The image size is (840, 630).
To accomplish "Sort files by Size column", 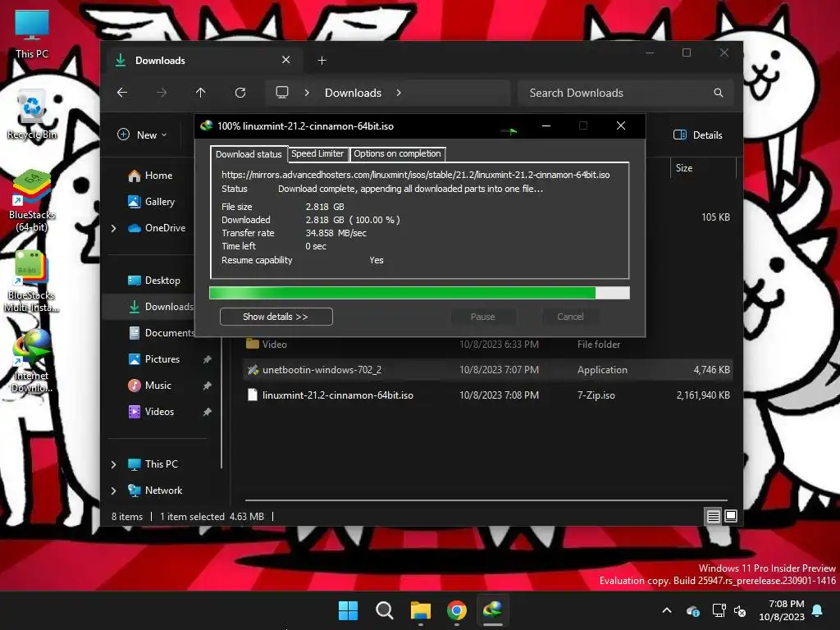I will point(703,168).
